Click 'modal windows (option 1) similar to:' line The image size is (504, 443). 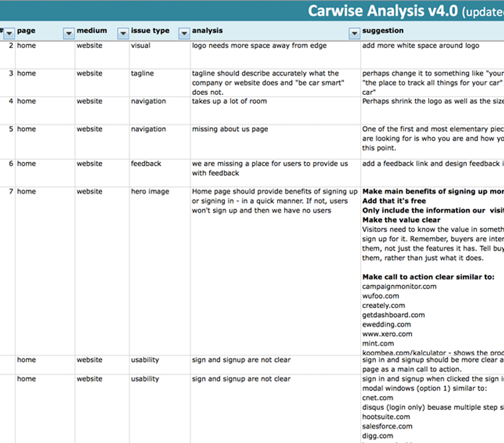tap(424, 389)
